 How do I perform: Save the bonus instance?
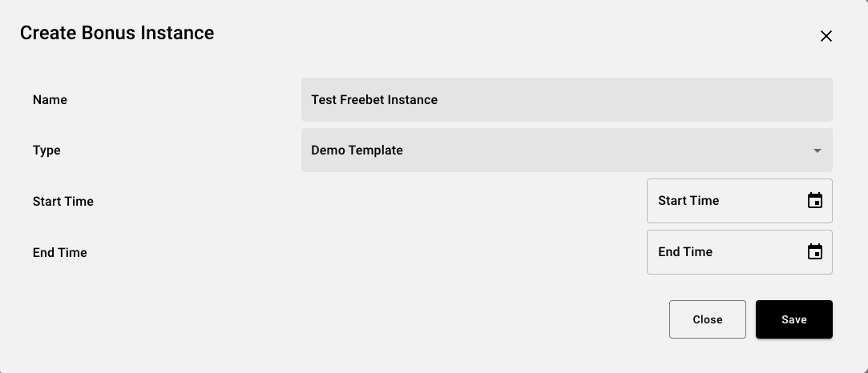pos(793,319)
